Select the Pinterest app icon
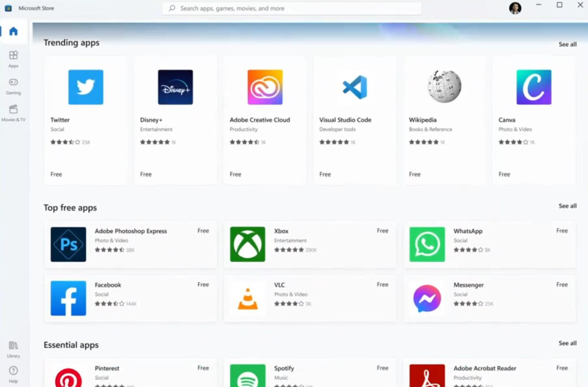Viewport: 588px width, 387px height. tap(68, 377)
